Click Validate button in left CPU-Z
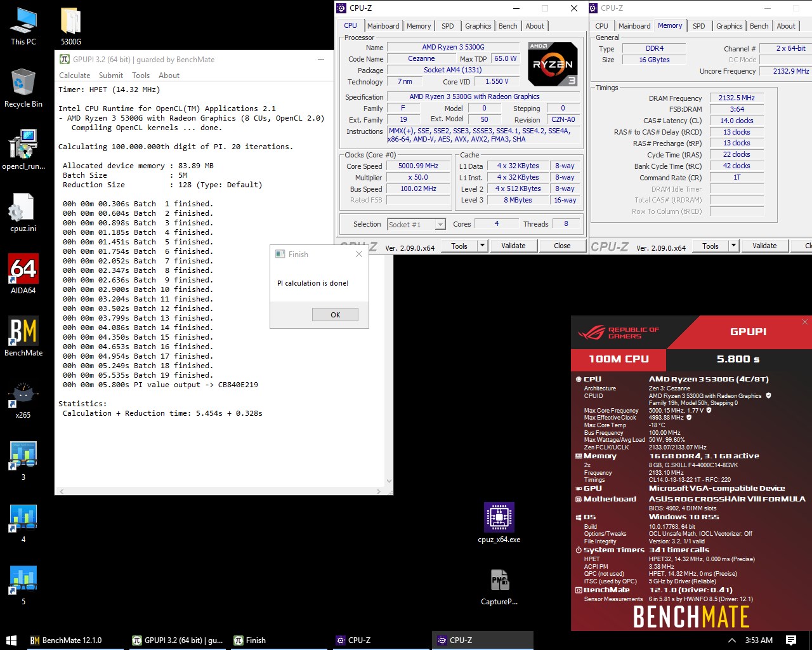Image resolution: width=812 pixels, height=650 pixels. point(513,246)
